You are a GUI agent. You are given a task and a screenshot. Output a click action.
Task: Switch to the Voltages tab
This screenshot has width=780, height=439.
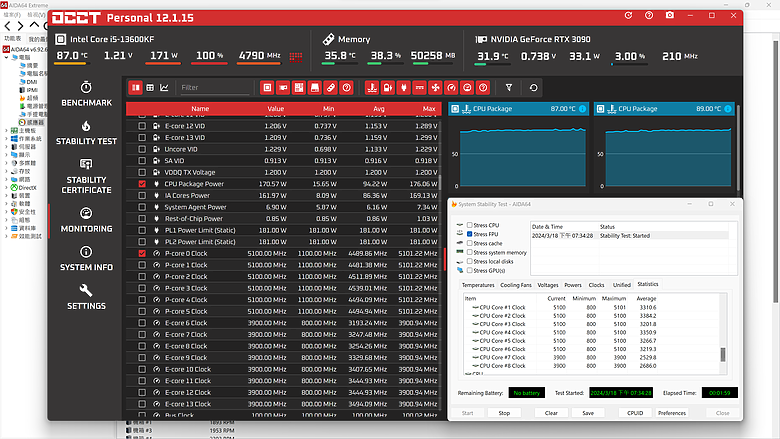[x=548, y=285]
